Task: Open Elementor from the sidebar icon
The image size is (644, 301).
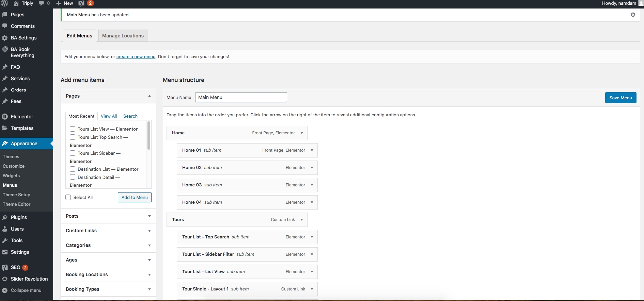Action: point(5,117)
